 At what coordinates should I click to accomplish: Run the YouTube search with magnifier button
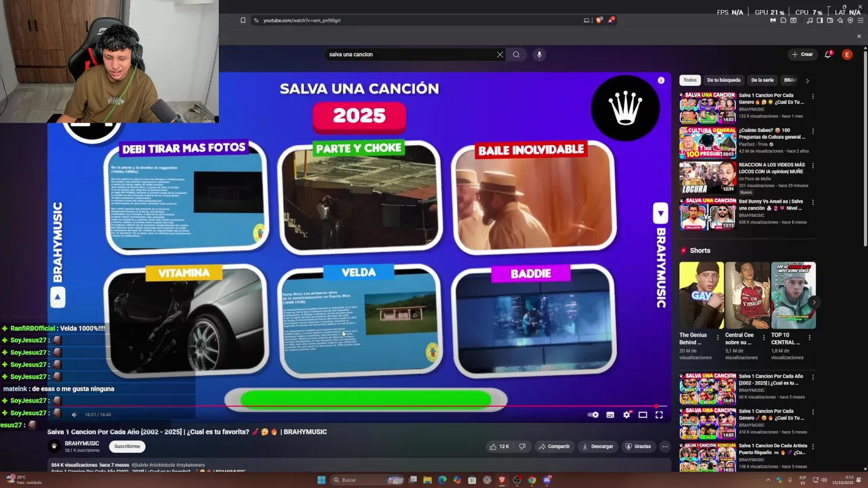pyautogui.click(x=516, y=54)
